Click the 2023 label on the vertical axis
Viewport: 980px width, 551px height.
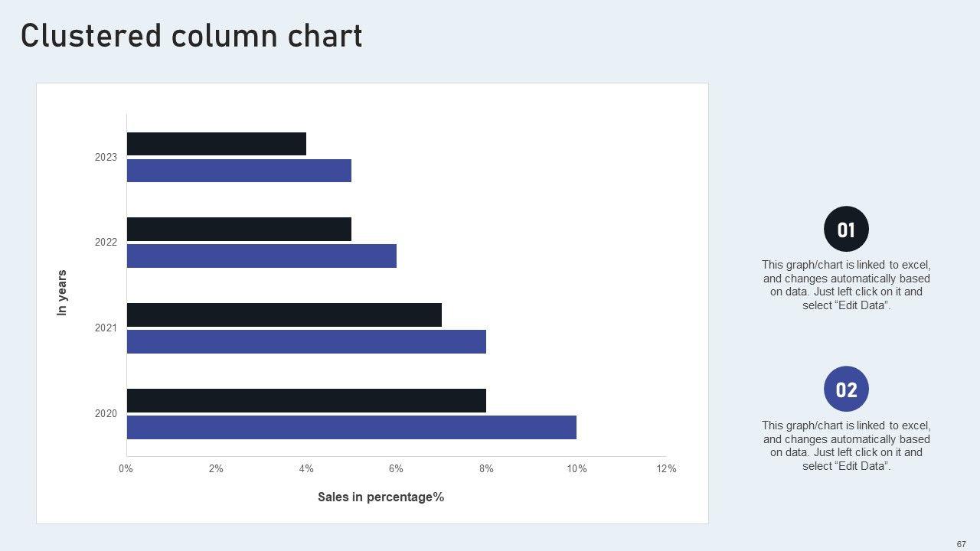106,158
